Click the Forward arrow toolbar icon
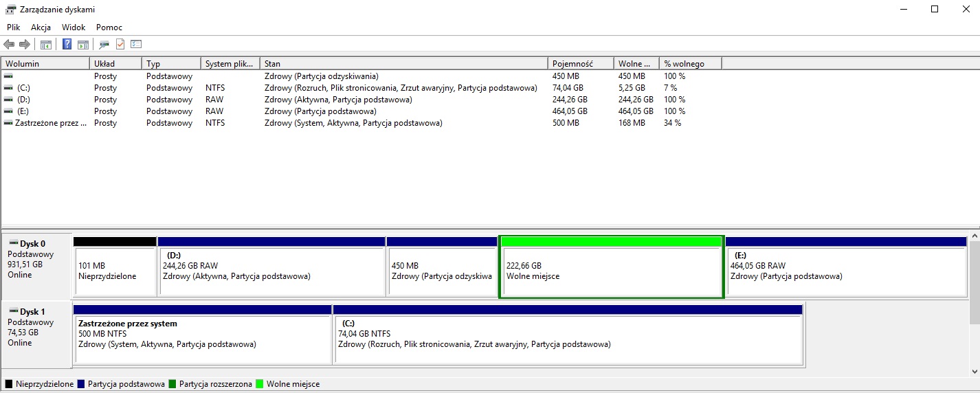 25,45
